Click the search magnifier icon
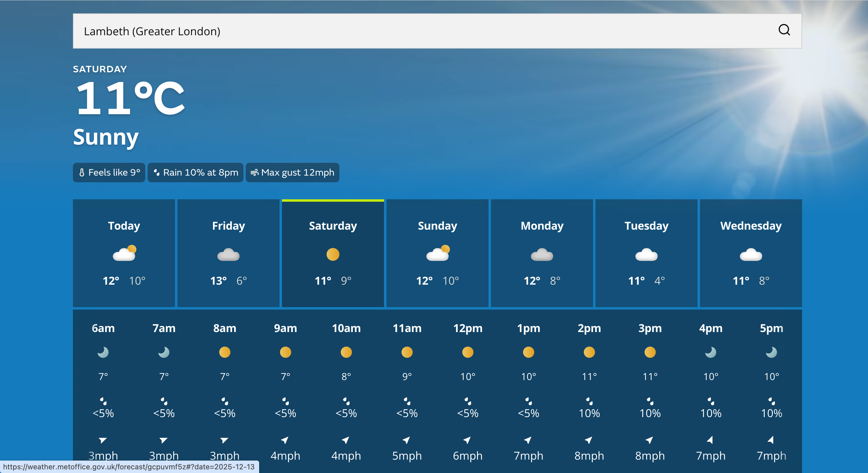This screenshot has width=868, height=473. [784, 30]
